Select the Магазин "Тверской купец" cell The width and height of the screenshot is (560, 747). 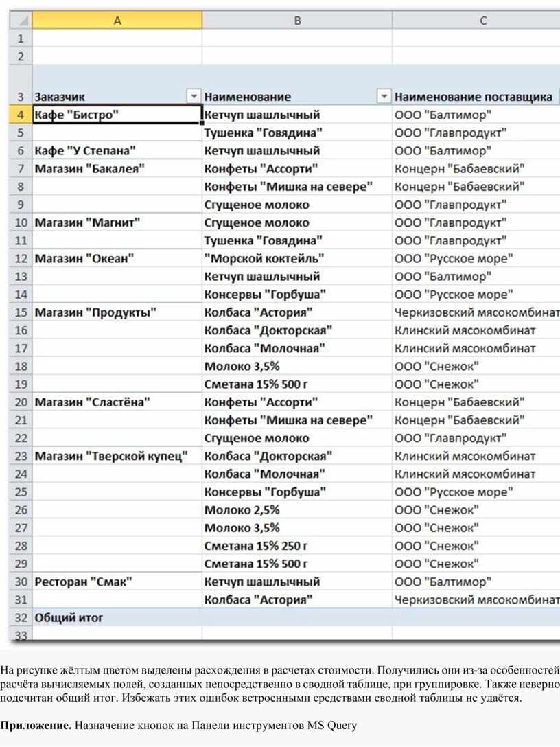[x=117, y=456]
